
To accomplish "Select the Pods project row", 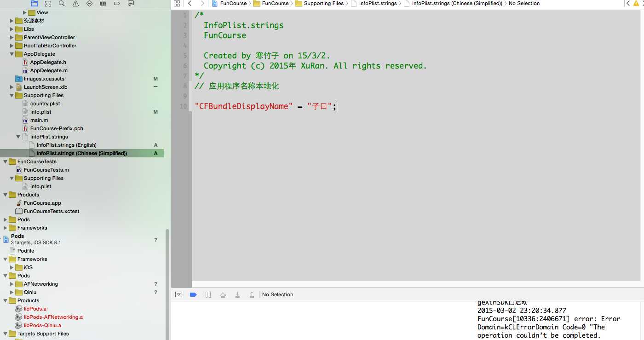I will click(82, 239).
